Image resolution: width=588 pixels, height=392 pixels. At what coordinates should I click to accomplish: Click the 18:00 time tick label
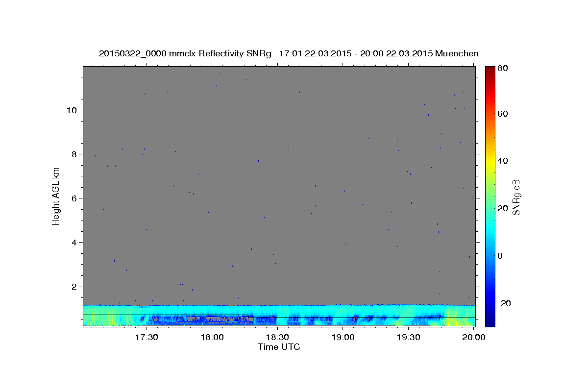(x=212, y=338)
